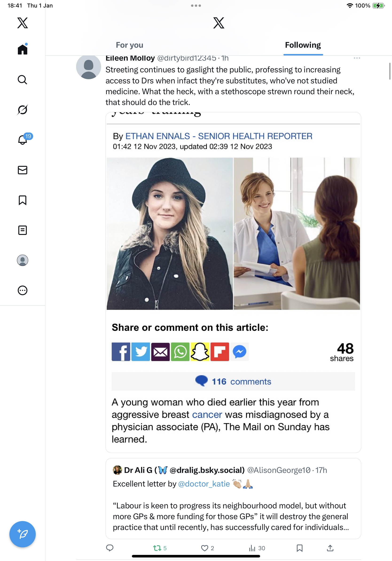
Task: Toggle bookmark on the post
Action: click(x=299, y=548)
